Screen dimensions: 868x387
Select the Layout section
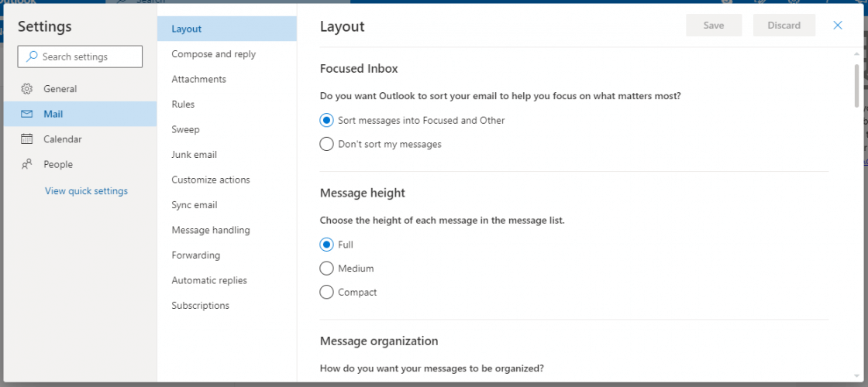227,29
